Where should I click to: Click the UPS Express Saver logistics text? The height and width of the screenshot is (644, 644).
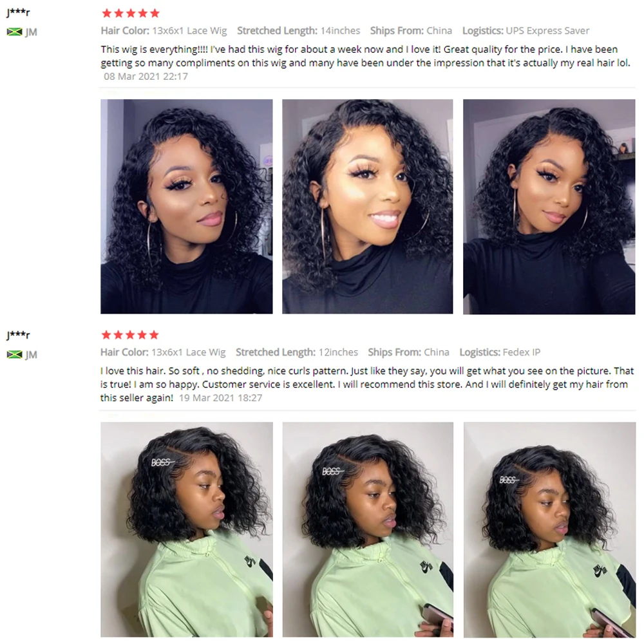[x=547, y=31]
